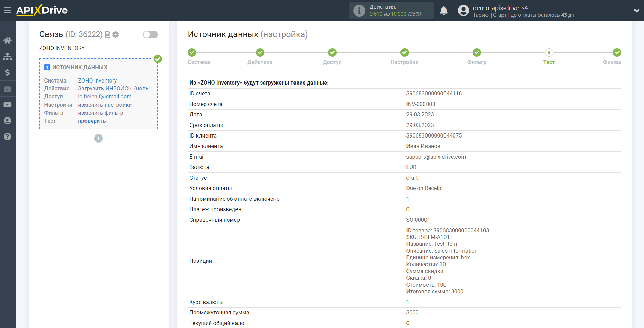Screen dimensions: 644x328
Task: Expand the account dropdown chevron
Action: 637,11
